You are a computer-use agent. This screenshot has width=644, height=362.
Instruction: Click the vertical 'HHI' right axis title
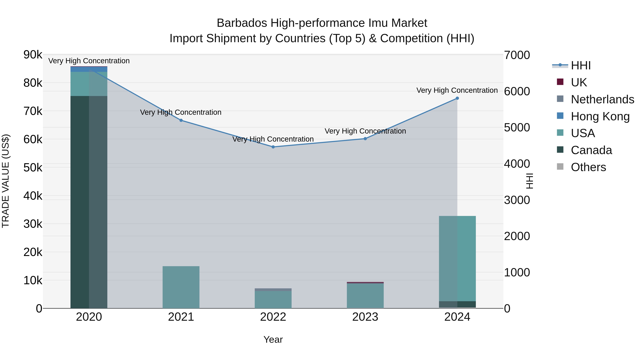click(530, 181)
